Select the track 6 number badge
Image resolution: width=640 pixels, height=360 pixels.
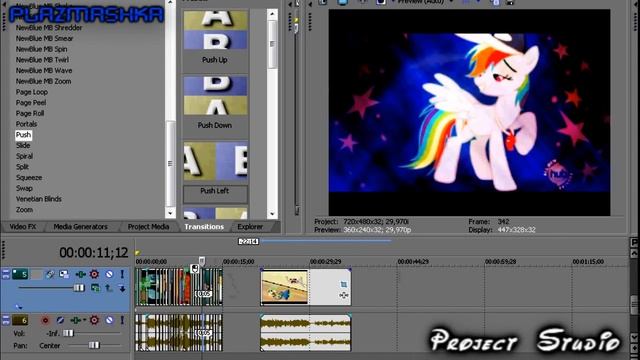coord(20,320)
